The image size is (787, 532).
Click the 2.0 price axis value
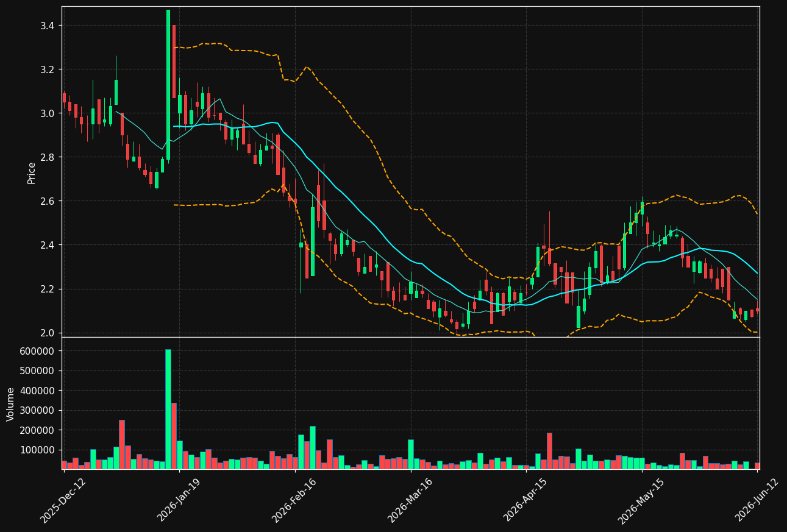coord(48,333)
